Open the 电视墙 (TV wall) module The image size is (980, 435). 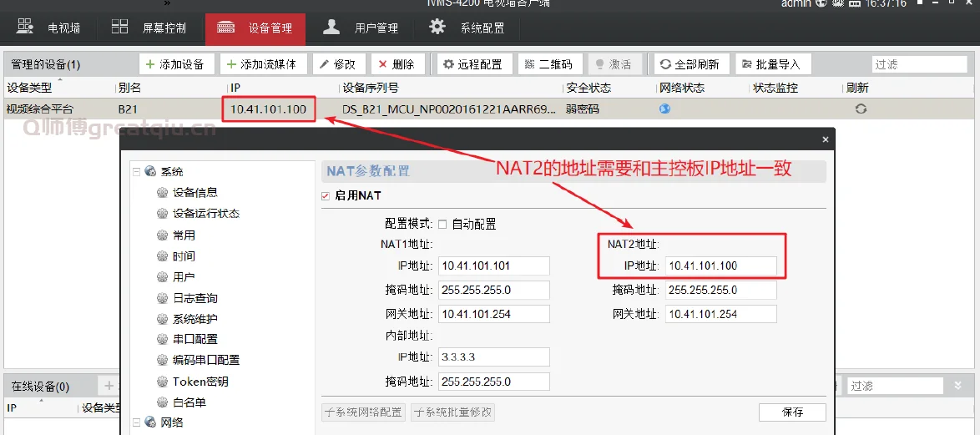[51, 28]
